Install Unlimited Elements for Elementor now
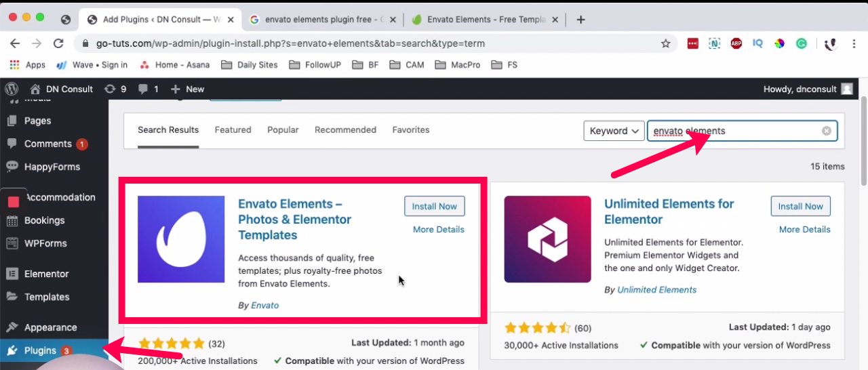This screenshot has width=868, height=370. pyautogui.click(x=800, y=206)
